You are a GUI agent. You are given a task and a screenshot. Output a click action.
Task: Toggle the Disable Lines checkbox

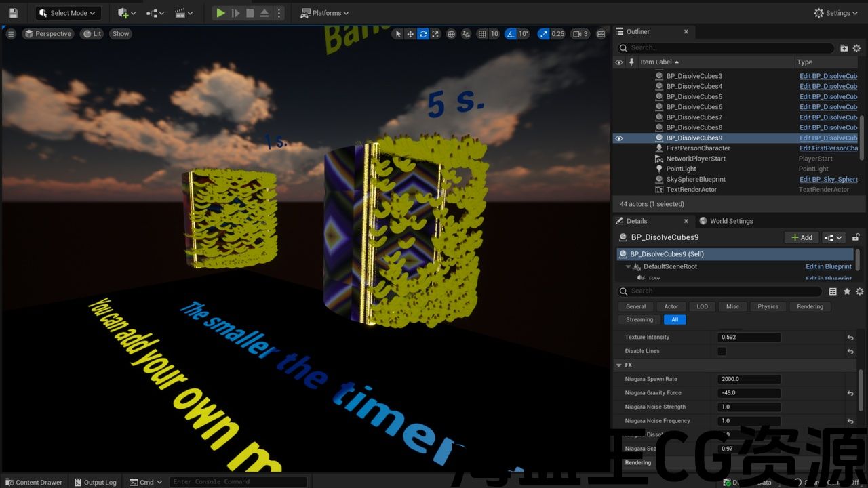pyautogui.click(x=722, y=351)
